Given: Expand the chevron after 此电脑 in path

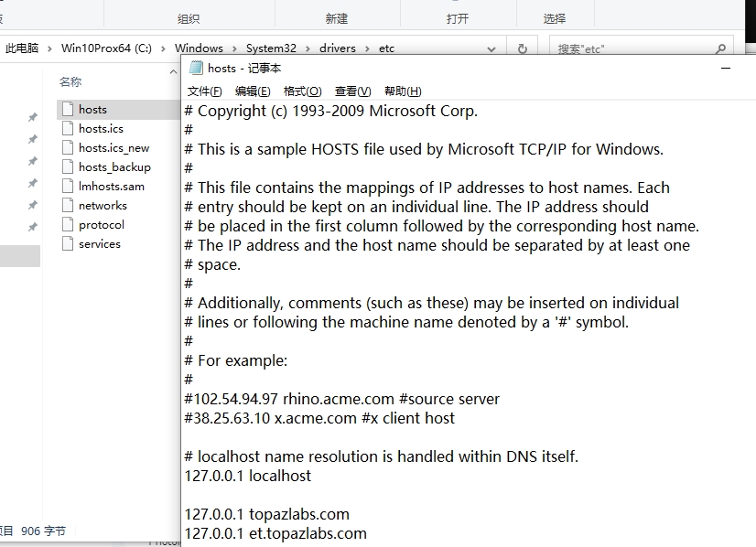Looking at the screenshot, I should click(49, 48).
